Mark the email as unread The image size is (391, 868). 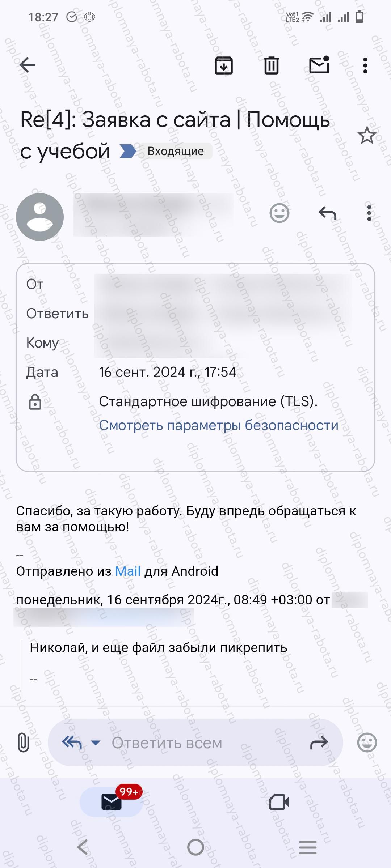point(320,66)
